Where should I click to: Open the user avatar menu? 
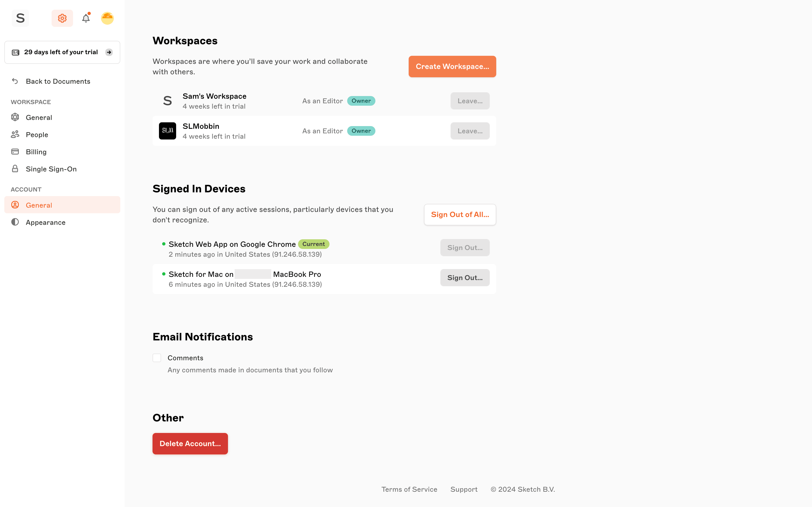[x=107, y=18]
